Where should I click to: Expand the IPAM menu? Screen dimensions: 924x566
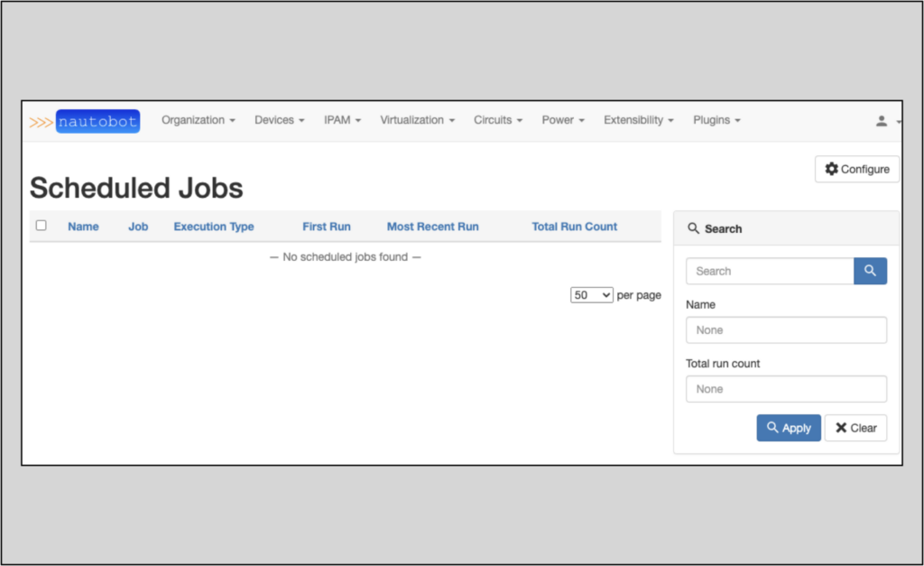[x=342, y=120]
